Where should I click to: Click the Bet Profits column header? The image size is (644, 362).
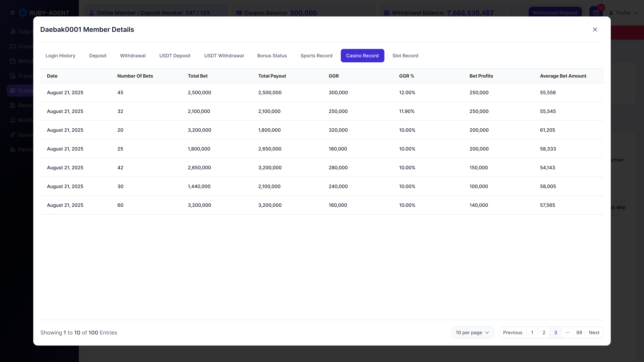point(481,76)
